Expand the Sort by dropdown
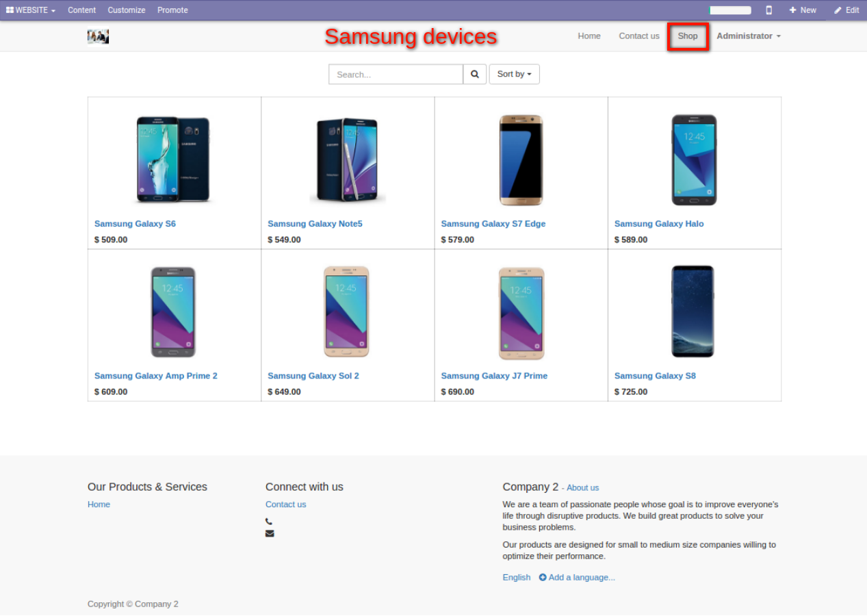The image size is (867, 616). [514, 75]
